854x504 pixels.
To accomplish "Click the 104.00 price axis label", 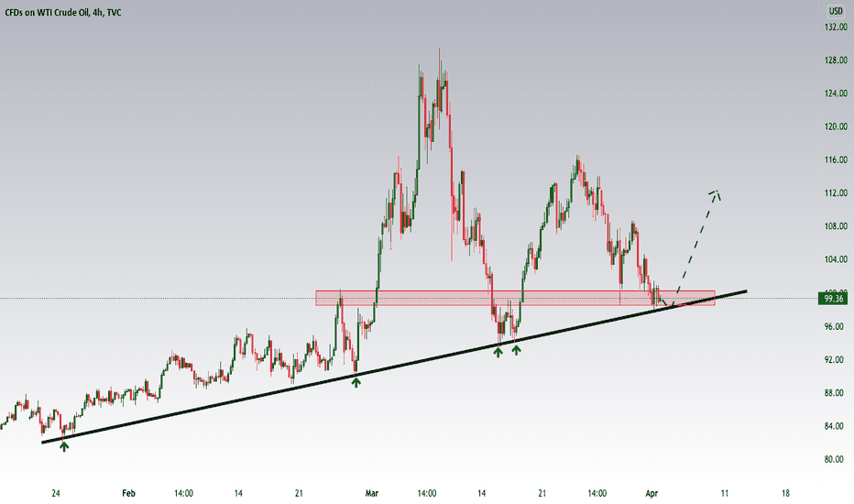I will pyautogui.click(x=836, y=259).
